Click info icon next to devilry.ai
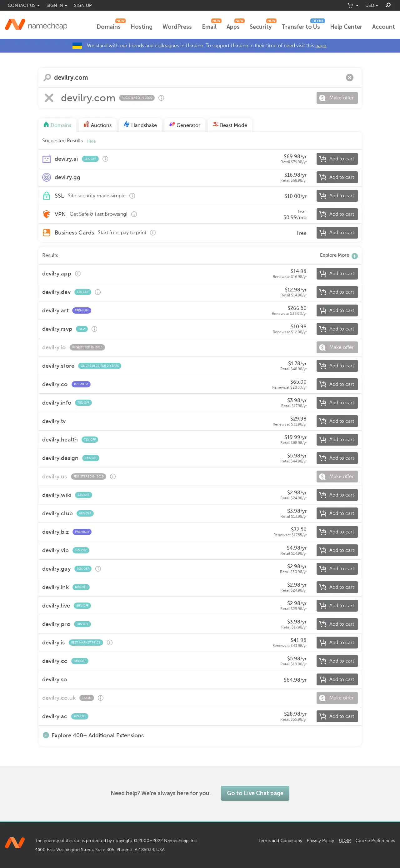Viewport: 400px width, 868px height. pos(105,159)
